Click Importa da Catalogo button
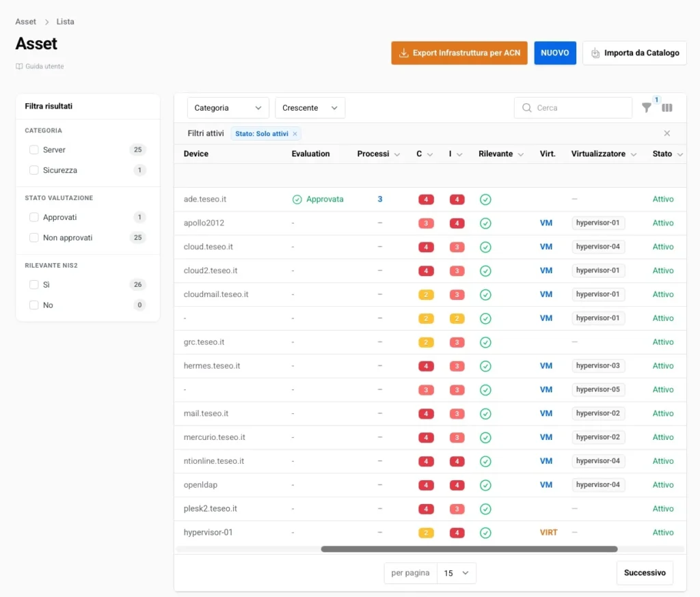Image resolution: width=700 pixels, height=597 pixels. click(x=634, y=53)
